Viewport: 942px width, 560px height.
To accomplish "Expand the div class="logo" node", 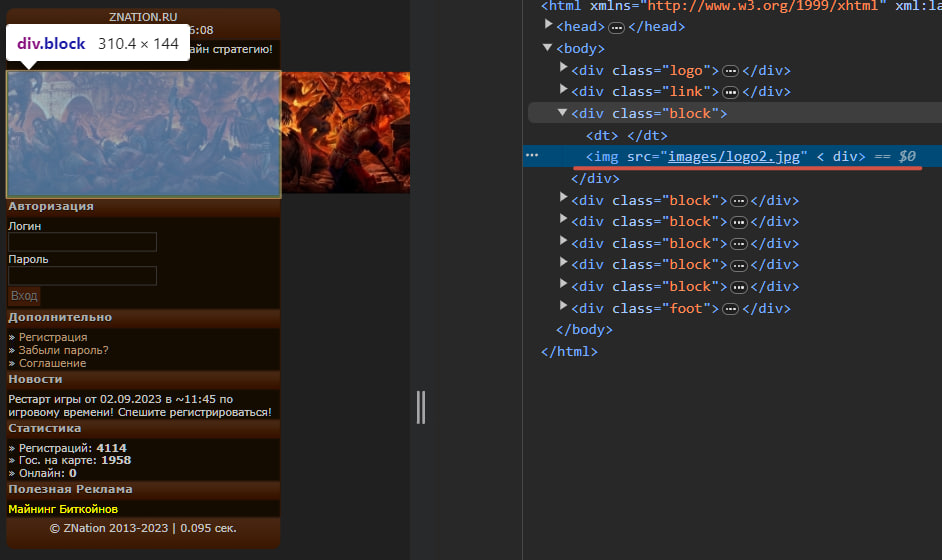I will [564, 70].
